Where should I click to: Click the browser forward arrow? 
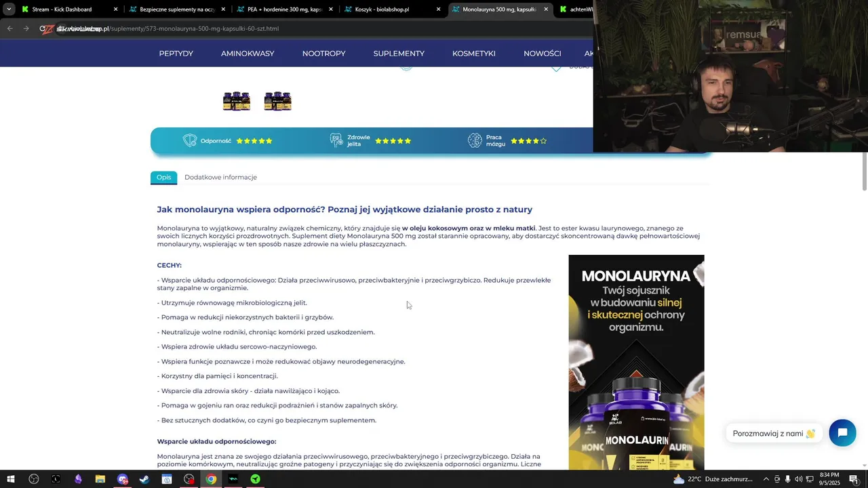26,28
